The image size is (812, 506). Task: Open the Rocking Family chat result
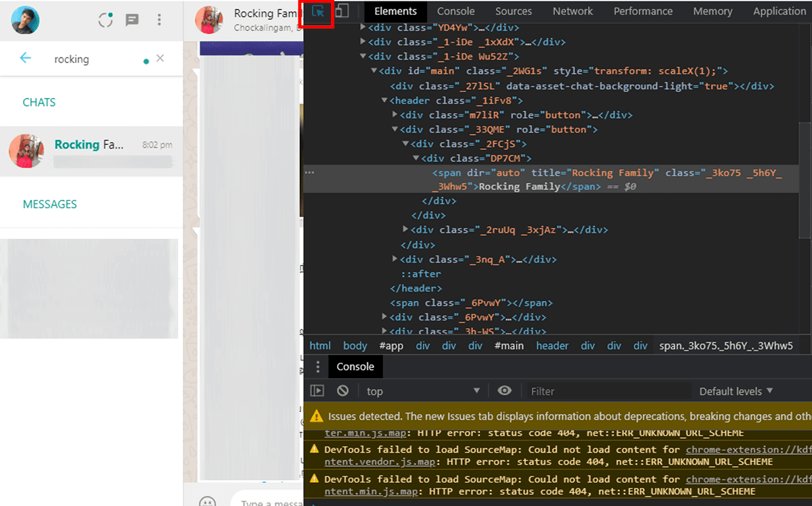tap(91, 152)
